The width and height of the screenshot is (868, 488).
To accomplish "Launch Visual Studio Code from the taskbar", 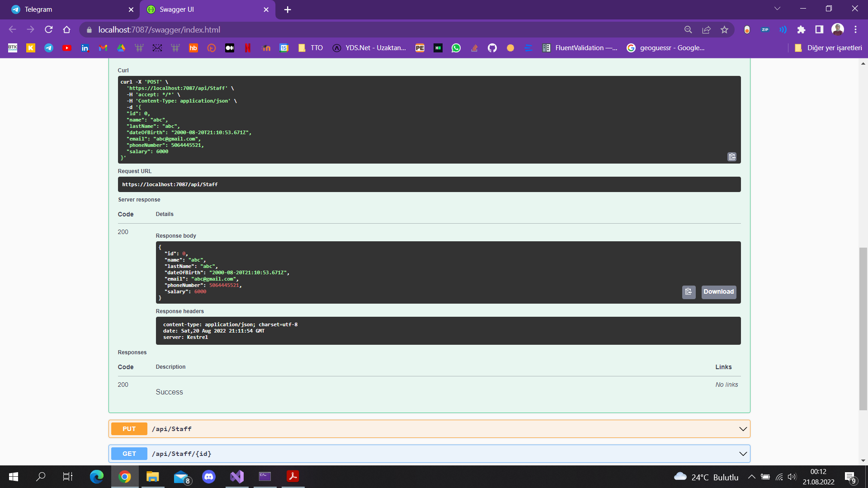I will [x=237, y=477].
